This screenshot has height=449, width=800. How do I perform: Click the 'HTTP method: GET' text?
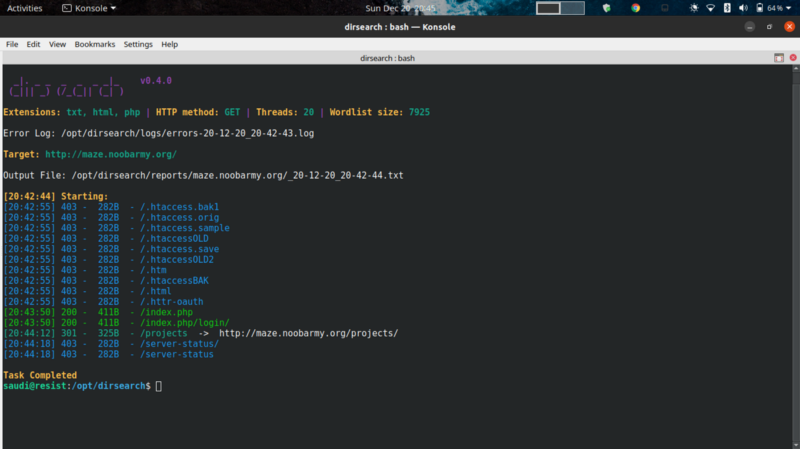(198, 112)
